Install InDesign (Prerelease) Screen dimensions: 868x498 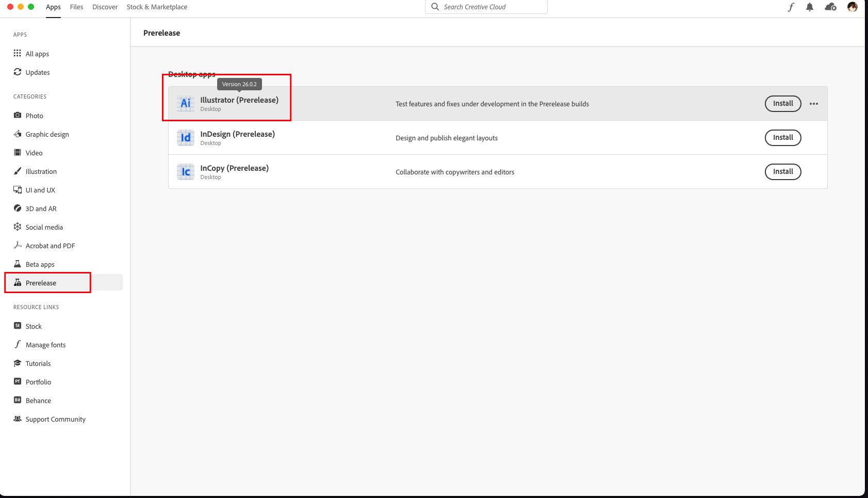click(783, 138)
